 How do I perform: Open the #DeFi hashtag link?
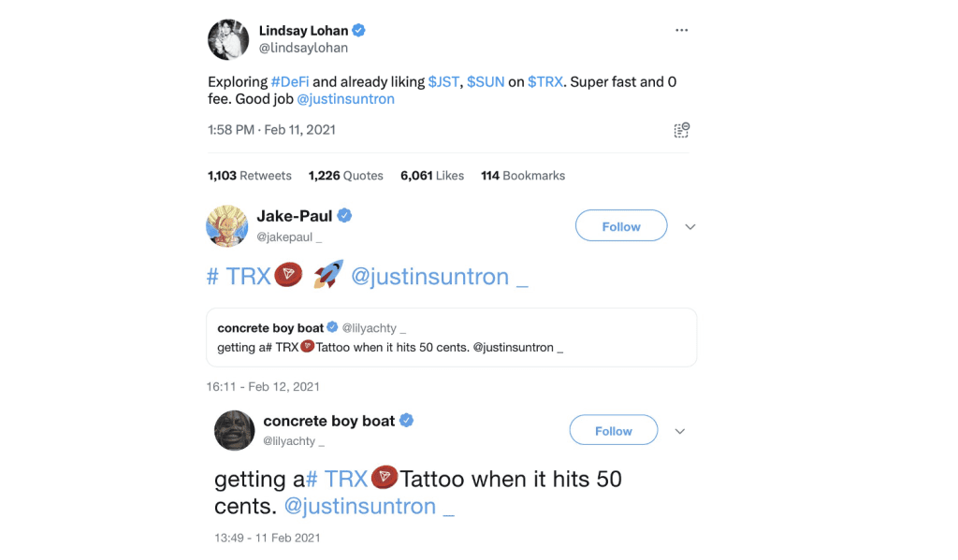pos(290,81)
